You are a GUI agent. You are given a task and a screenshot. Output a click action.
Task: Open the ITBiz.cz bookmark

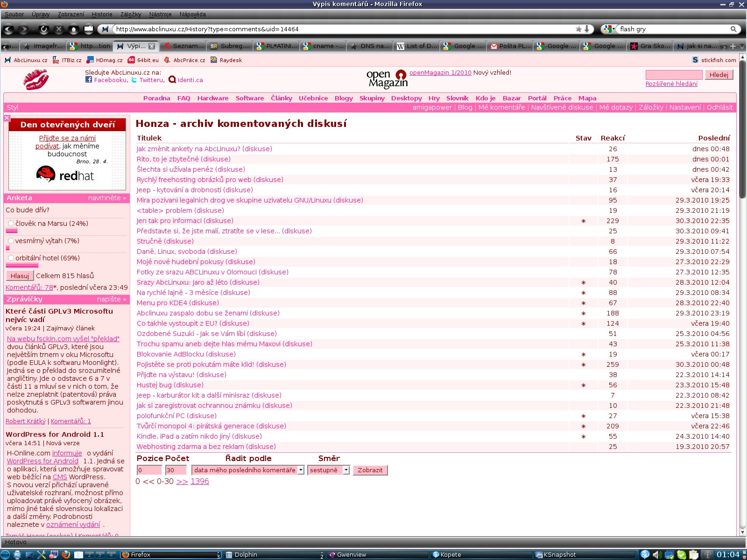[x=67, y=60]
